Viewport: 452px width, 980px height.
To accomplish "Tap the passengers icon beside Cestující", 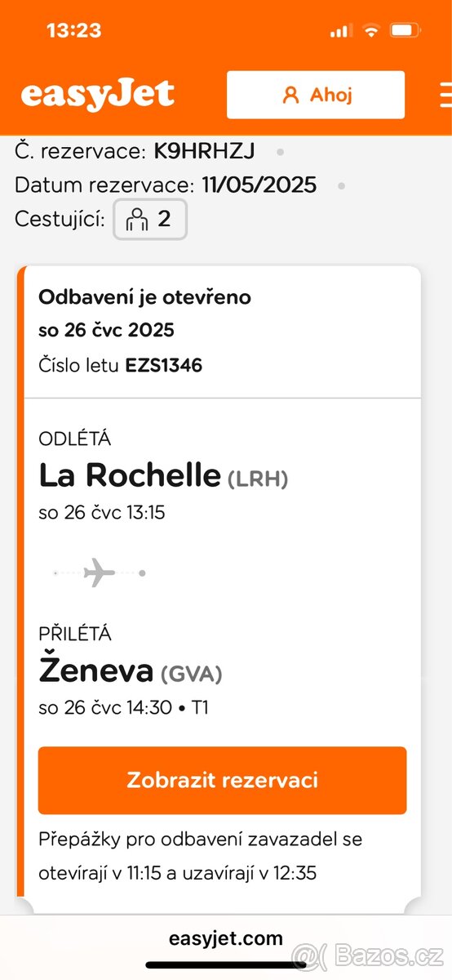I will pyautogui.click(x=137, y=219).
